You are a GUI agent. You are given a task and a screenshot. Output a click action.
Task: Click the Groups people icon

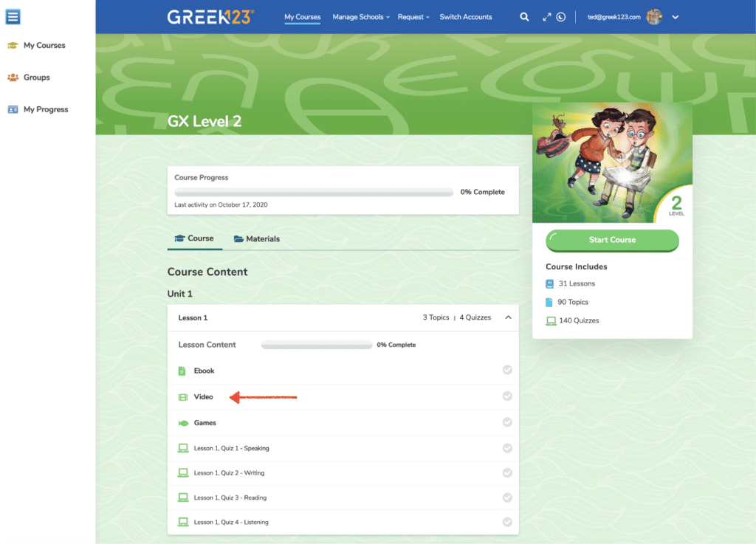tap(13, 78)
